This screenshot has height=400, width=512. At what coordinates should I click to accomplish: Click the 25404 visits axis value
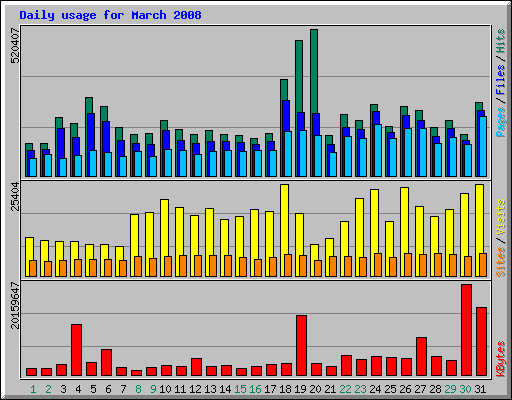[x=15, y=196]
